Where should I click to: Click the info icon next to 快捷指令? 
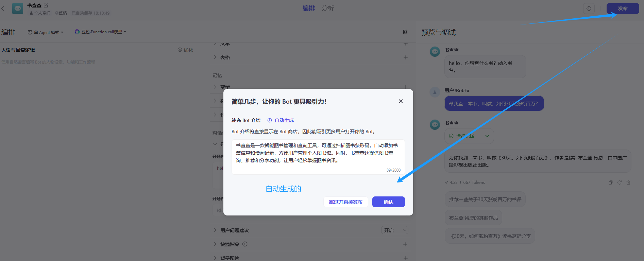coord(245,244)
